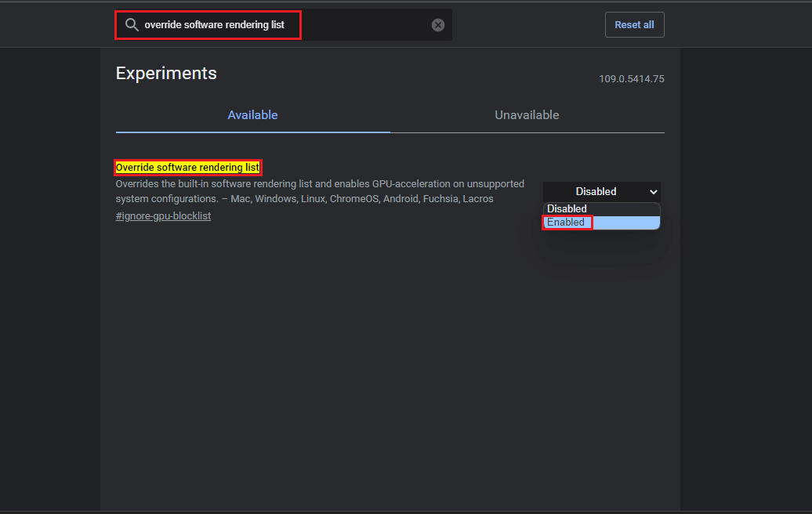
Task: Switch to the Unavailable tab
Action: point(527,115)
